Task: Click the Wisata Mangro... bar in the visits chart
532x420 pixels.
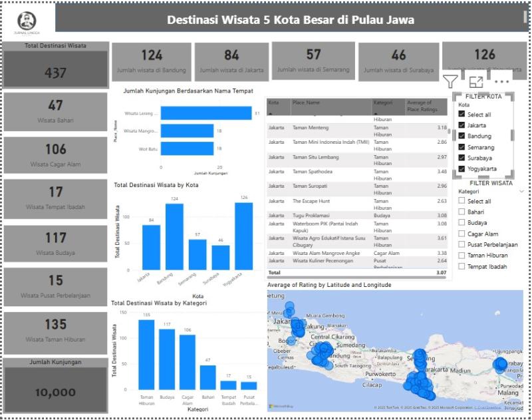Action: point(187,130)
